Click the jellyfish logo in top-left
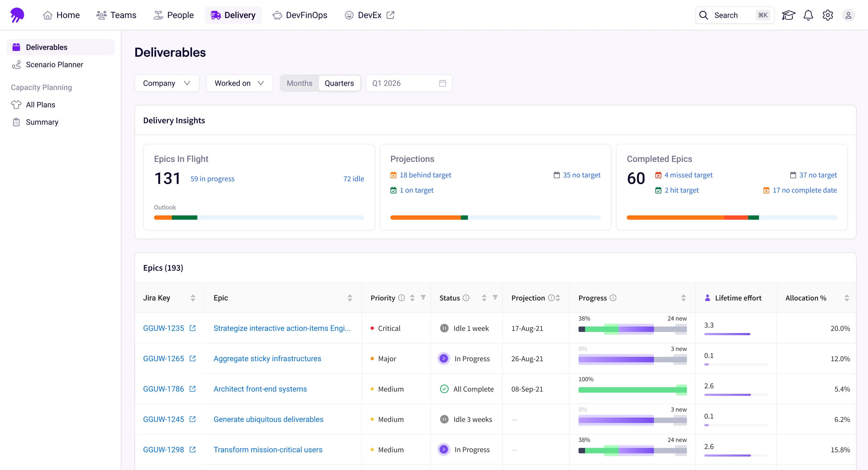Image resolution: width=868 pixels, height=470 pixels. pyautogui.click(x=17, y=15)
